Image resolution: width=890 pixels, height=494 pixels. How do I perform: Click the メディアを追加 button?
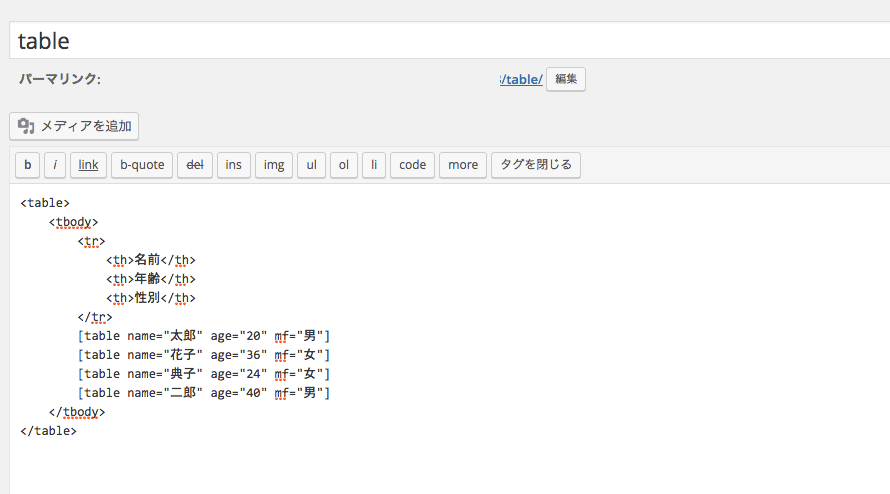pyautogui.click(x=74, y=126)
